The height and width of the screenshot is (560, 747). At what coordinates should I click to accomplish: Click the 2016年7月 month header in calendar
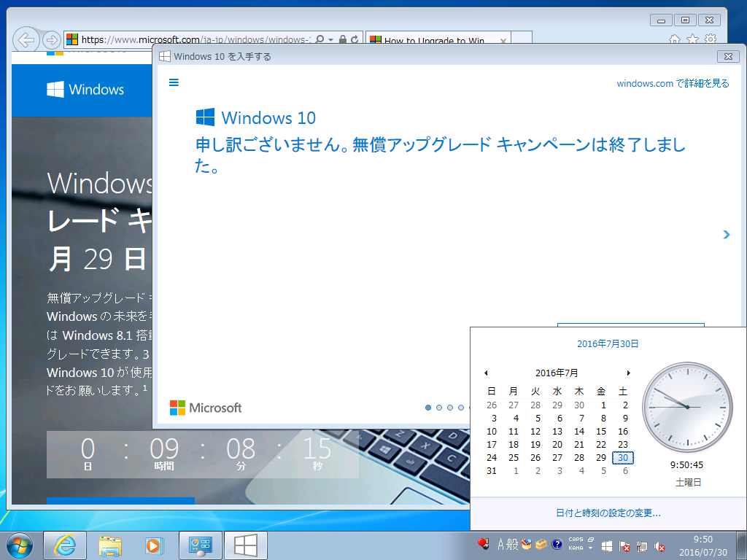[557, 373]
